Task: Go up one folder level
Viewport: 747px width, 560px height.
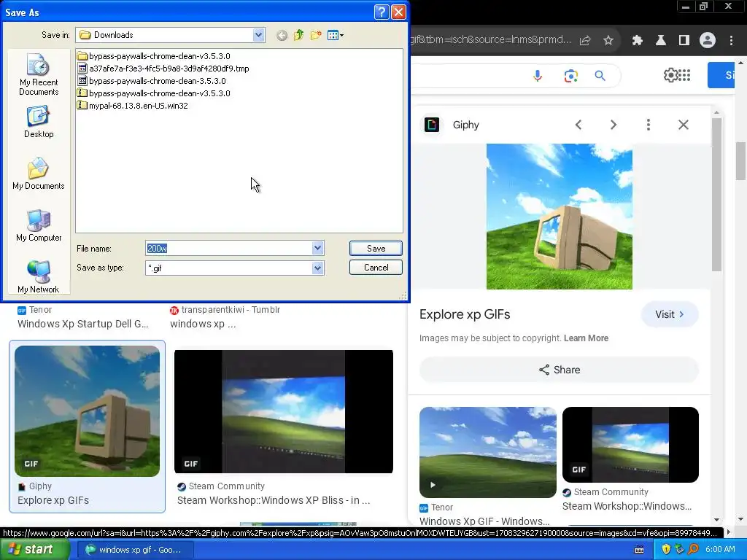Action: pos(298,35)
